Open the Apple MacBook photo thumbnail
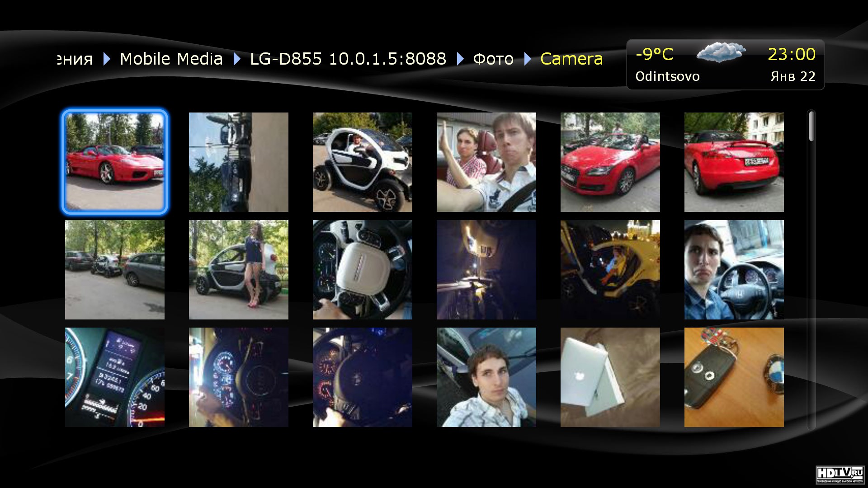This screenshot has height=488, width=868. point(610,377)
